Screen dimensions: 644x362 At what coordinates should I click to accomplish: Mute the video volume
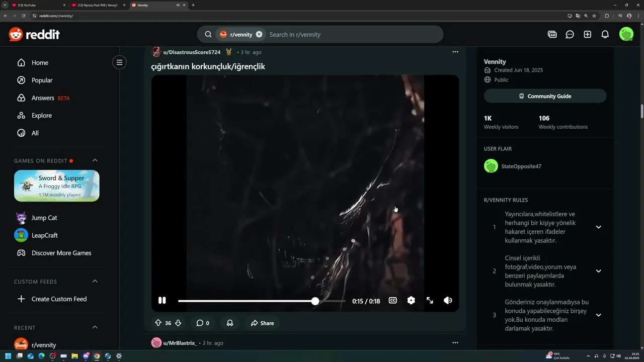pyautogui.click(x=448, y=301)
